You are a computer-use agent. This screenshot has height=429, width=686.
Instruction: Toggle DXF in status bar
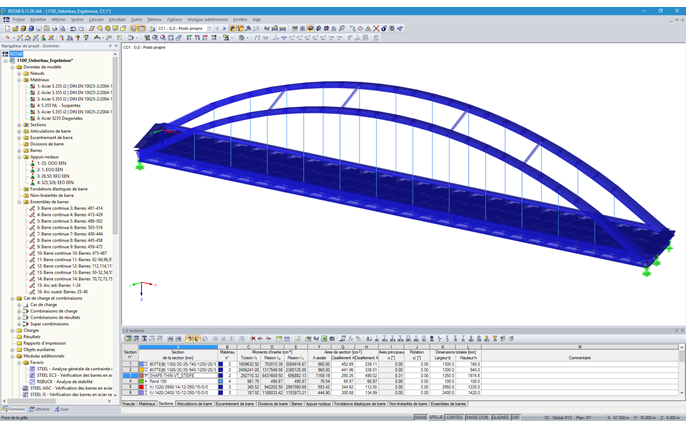click(x=515, y=418)
